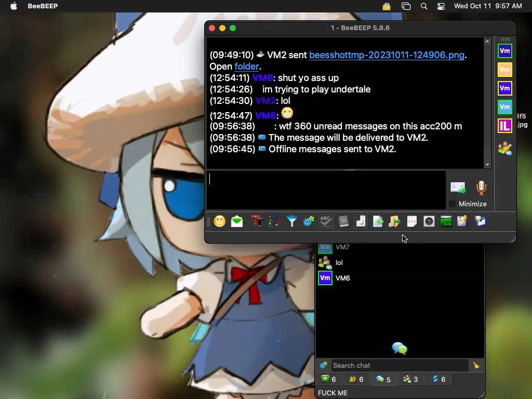The height and width of the screenshot is (399, 532).
Task: Click the chat scrollbar down arrow
Action: [x=487, y=165]
